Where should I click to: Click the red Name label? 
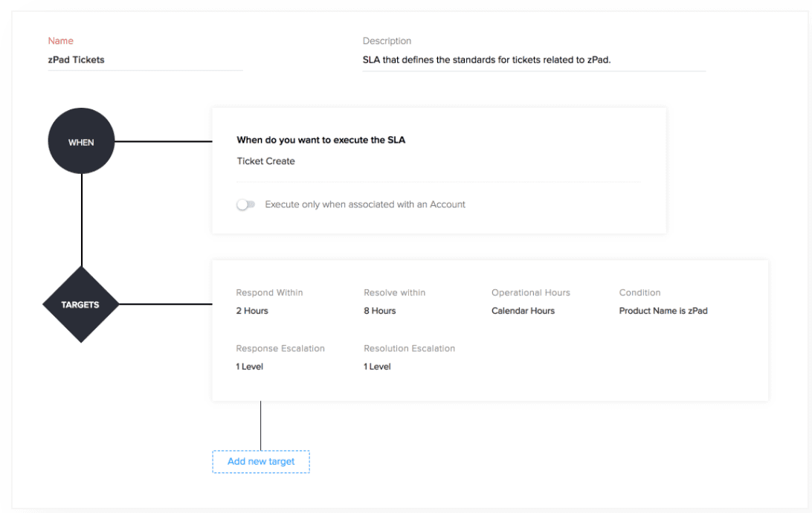click(x=61, y=41)
